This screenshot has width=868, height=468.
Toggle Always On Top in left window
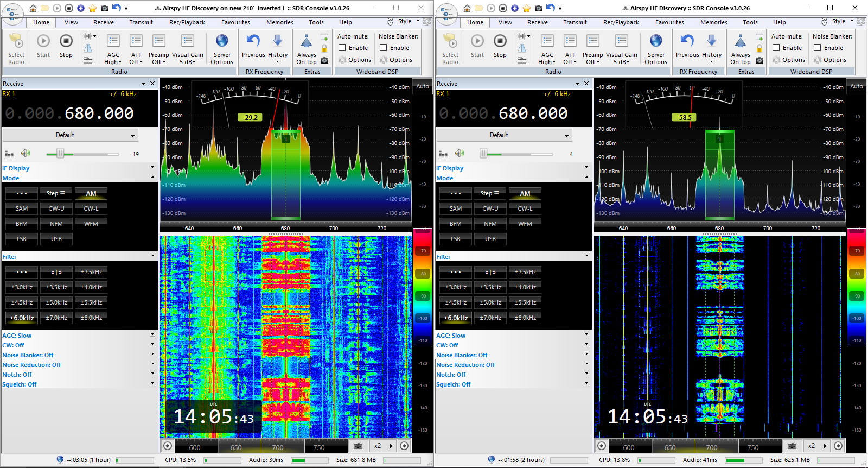coord(307,42)
